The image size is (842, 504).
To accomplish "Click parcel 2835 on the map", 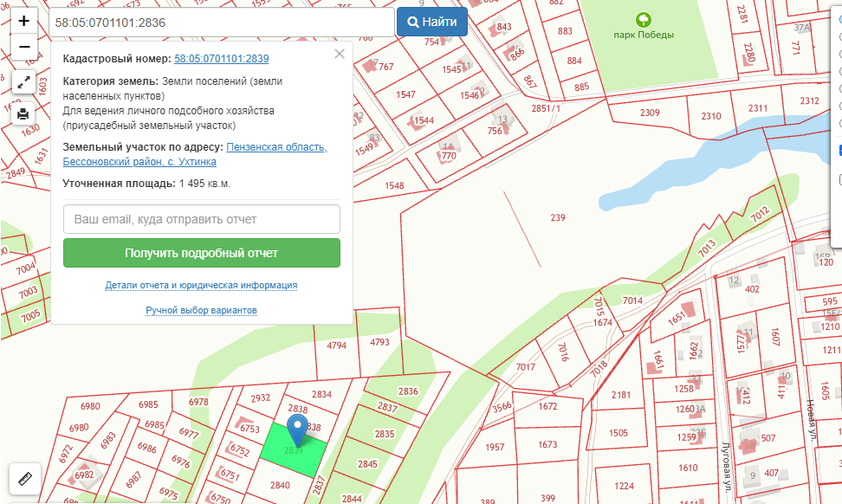I will 384,434.
